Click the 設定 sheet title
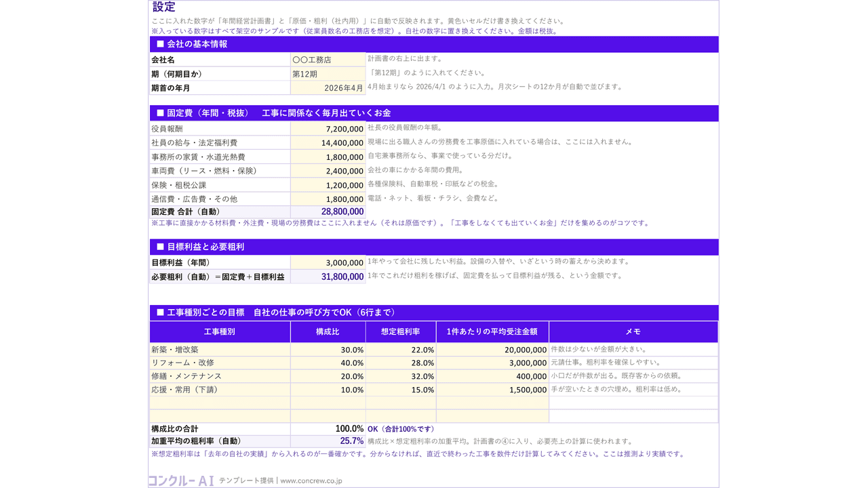The width and height of the screenshot is (868, 488). (164, 7)
